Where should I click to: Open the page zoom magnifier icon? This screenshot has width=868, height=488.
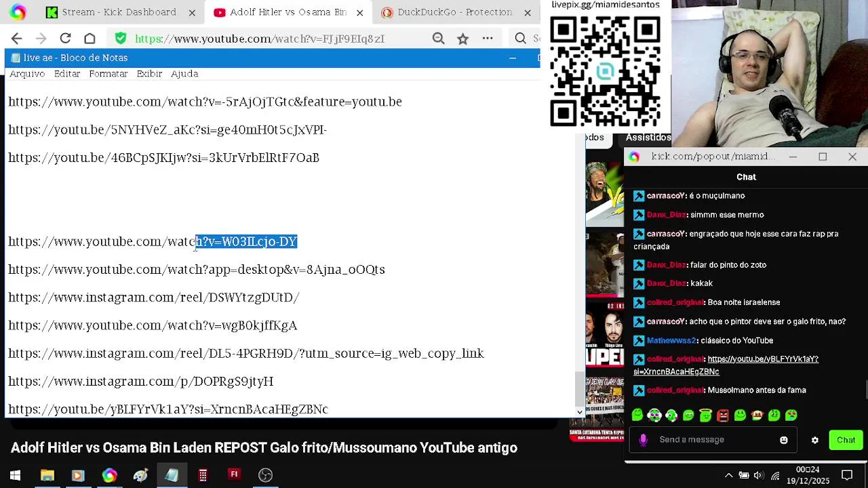pyautogui.click(x=439, y=39)
